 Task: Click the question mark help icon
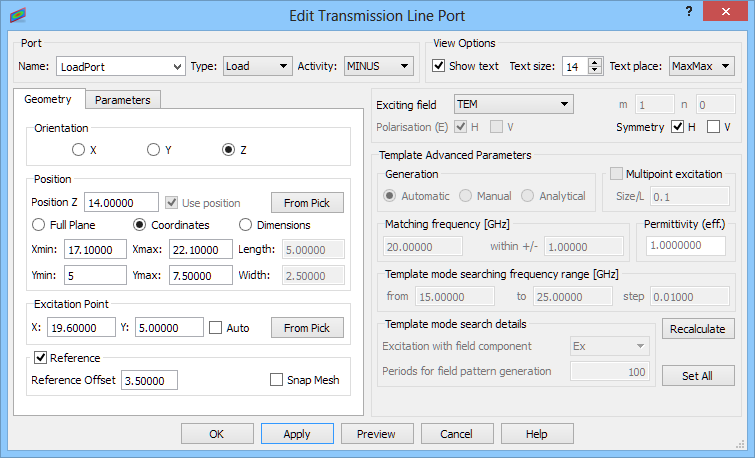689,12
